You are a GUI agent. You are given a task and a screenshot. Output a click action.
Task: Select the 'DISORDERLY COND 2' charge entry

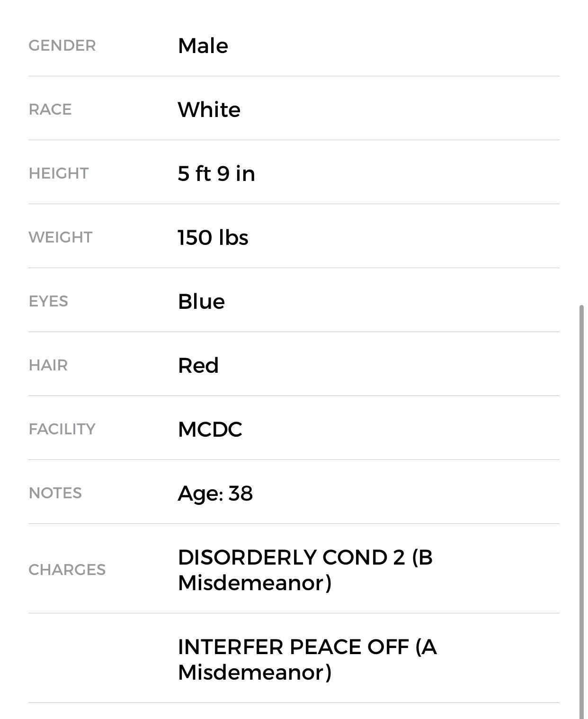pos(305,570)
